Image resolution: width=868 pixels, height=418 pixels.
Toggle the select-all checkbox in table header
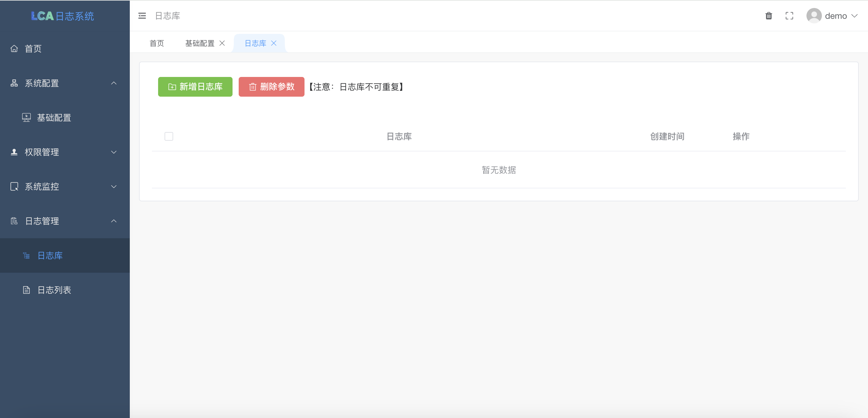(169, 136)
